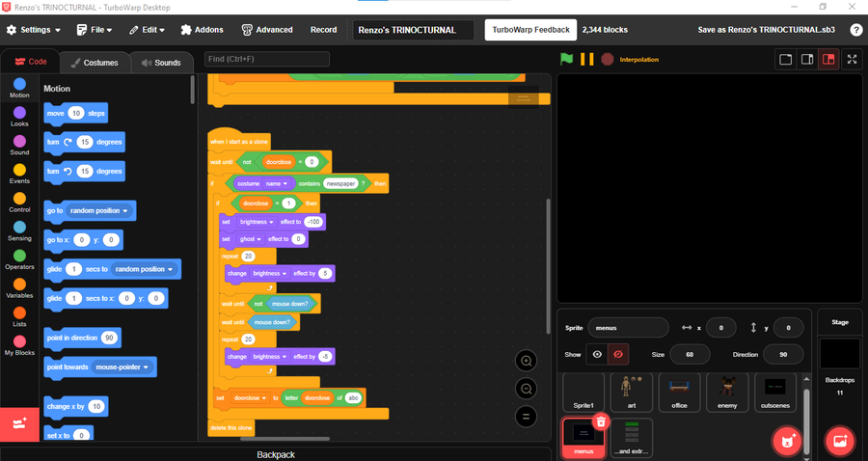The height and width of the screenshot is (461, 868).
Task: Enter full screen stage mode
Action: pyautogui.click(x=852, y=59)
